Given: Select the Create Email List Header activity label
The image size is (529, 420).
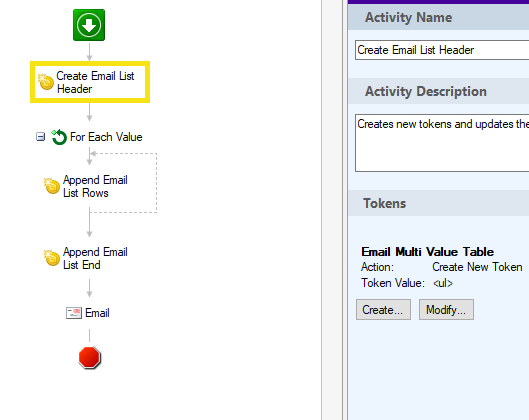Looking at the screenshot, I should pos(95,82).
